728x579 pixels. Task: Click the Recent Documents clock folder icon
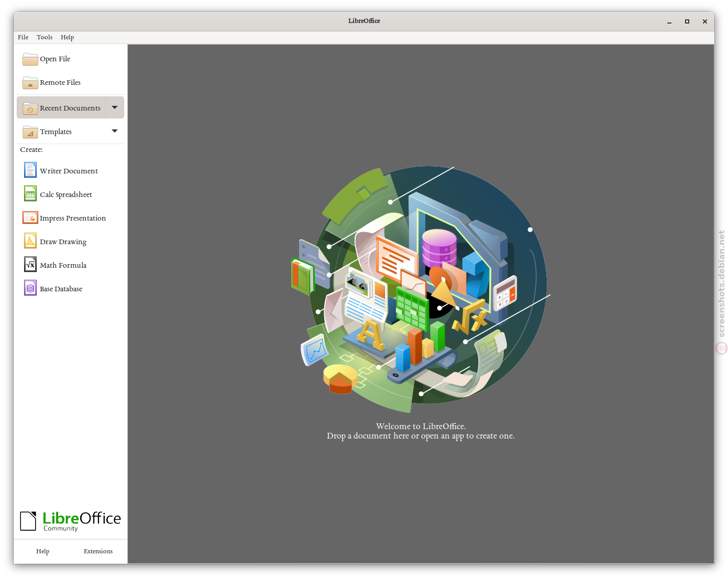click(30, 108)
